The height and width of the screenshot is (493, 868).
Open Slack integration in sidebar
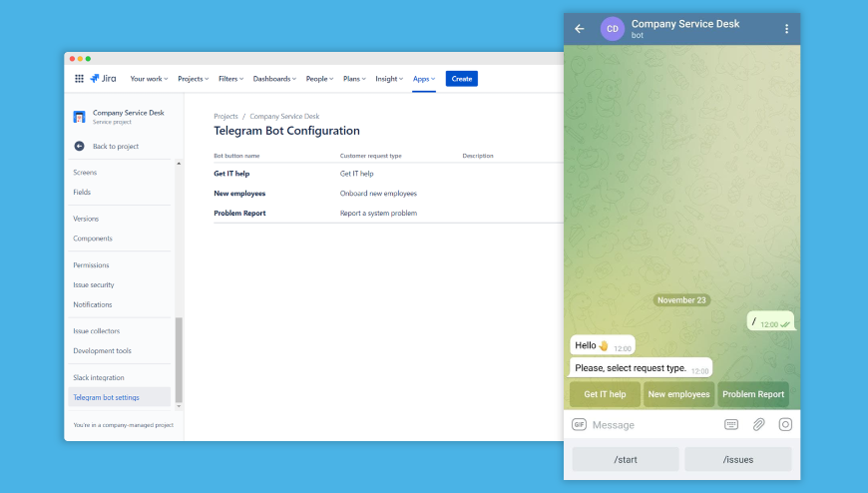99,378
